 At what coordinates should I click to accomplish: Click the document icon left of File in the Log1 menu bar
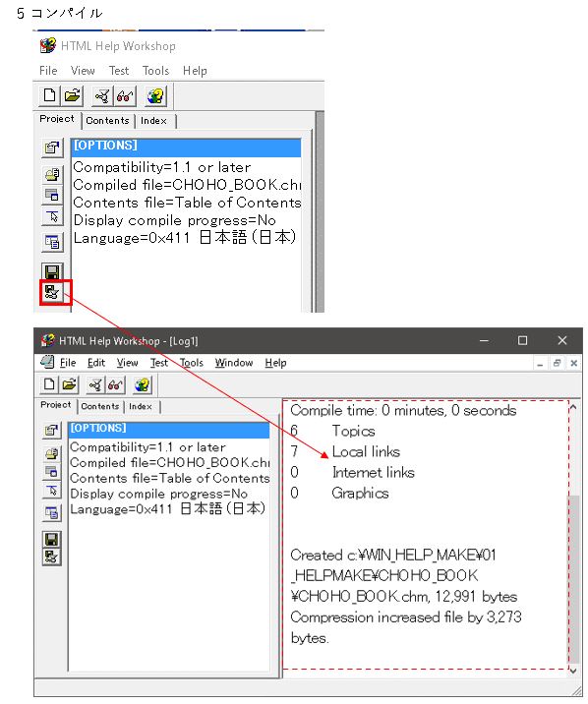coord(47,362)
